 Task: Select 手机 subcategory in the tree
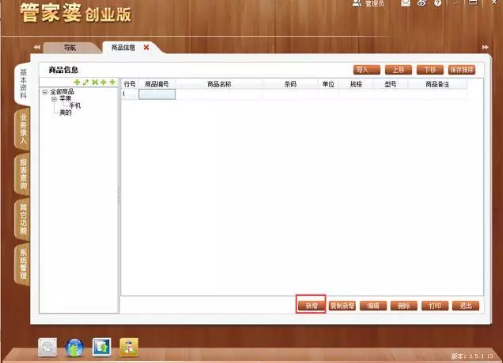[x=75, y=106]
